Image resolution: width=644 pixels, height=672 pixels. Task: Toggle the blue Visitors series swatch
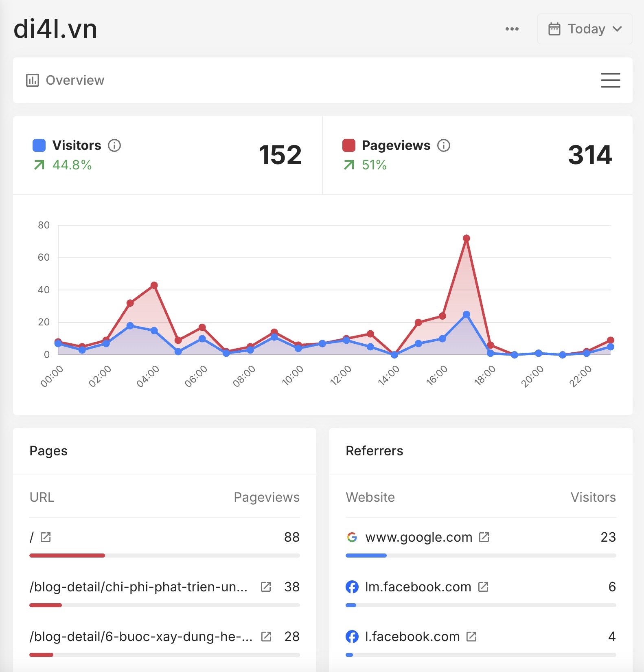39,145
